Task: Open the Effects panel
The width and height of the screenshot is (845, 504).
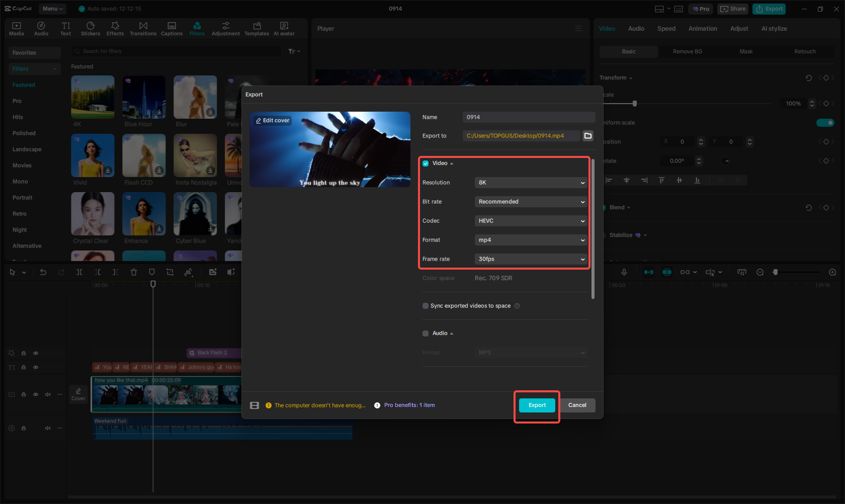Action: click(x=115, y=28)
